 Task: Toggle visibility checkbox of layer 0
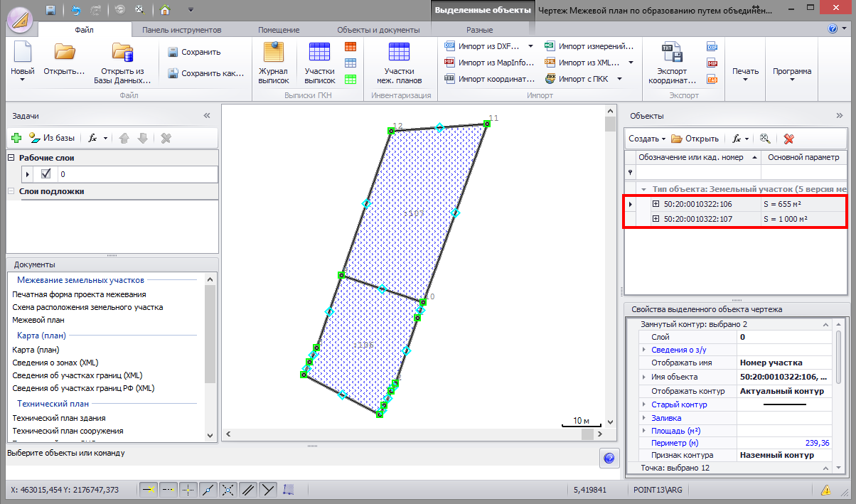(x=46, y=173)
